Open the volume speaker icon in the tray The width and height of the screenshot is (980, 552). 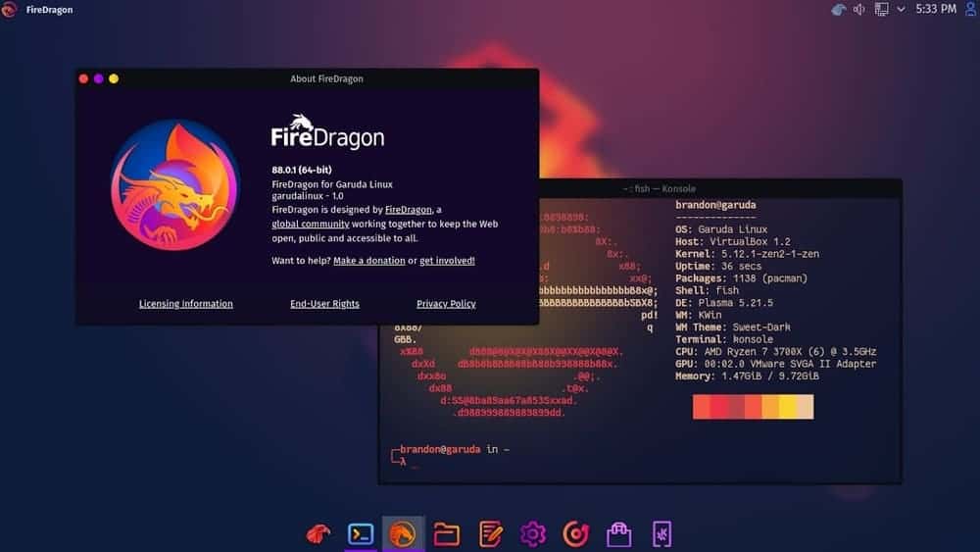(859, 10)
